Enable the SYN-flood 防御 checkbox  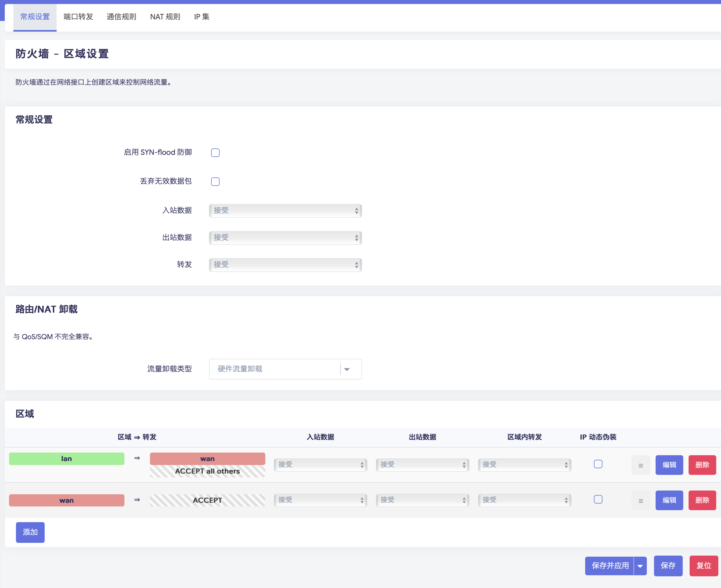coord(215,153)
